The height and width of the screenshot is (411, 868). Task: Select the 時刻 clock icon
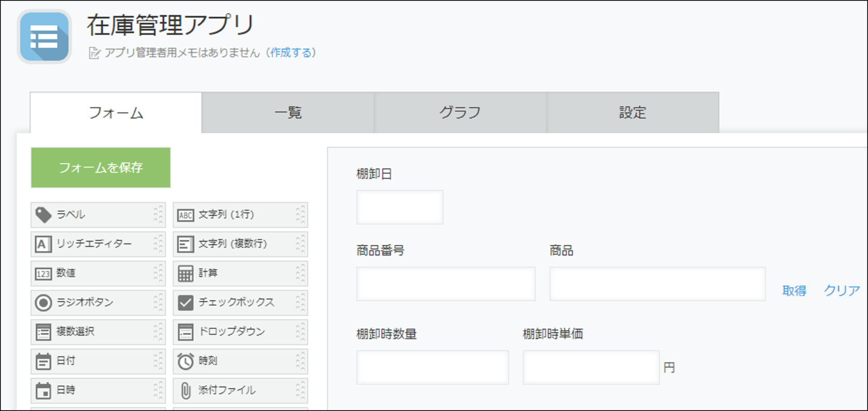point(185,361)
